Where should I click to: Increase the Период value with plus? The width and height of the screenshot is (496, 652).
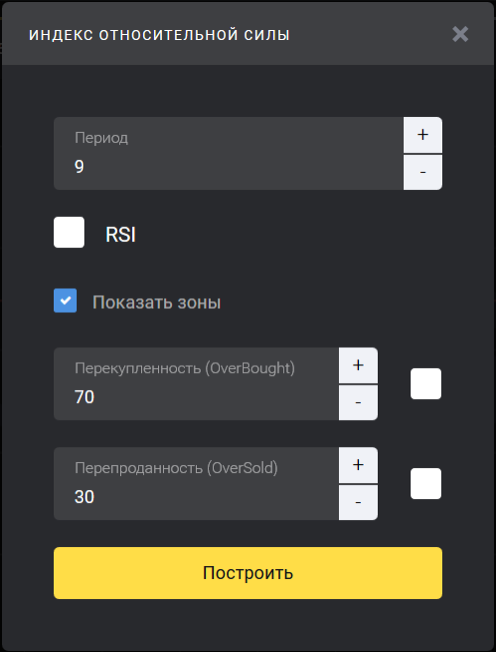(x=422, y=135)
